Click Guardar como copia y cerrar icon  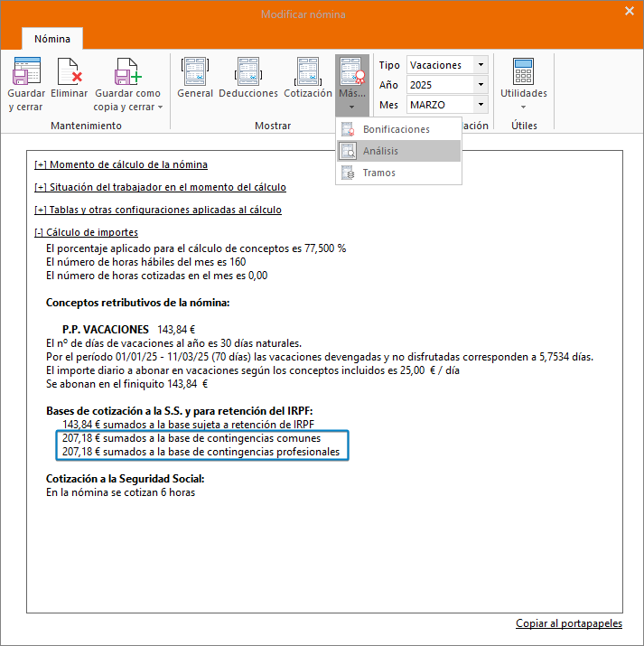pyautogui.click(x=127, y=71)
